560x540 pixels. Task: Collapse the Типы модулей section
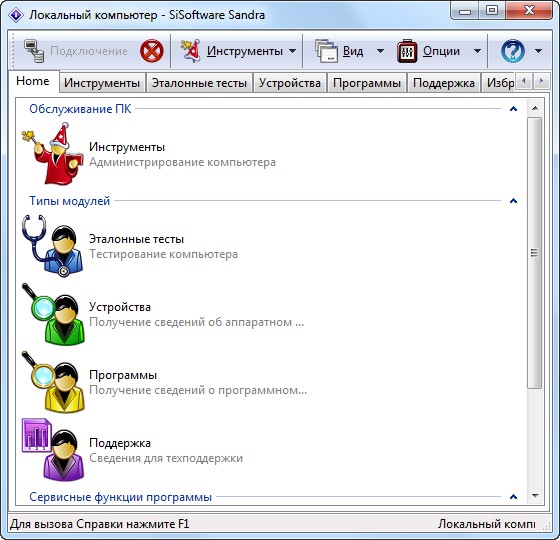click(x=513, y=201)
